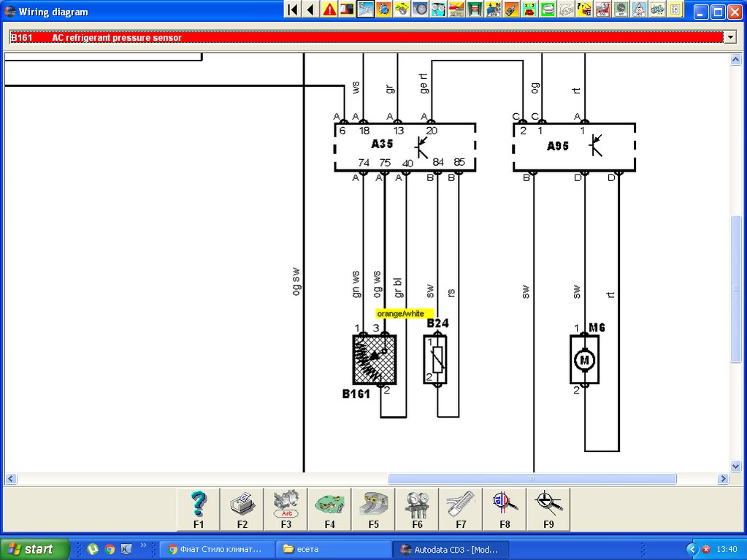Expand the component selection dropdown arrow
The image size is (747, 560).
(729, 37)
